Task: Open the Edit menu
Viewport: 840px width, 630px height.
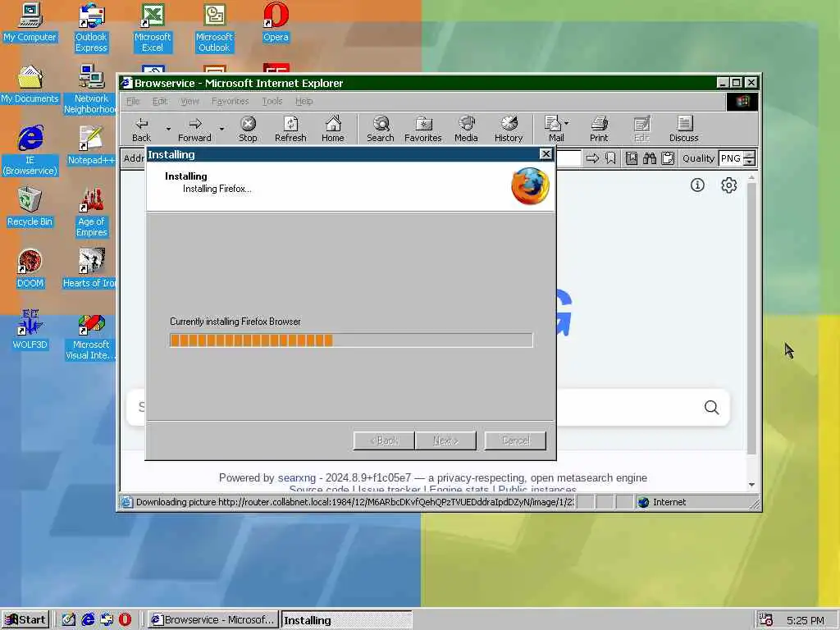Action: tap(160, 101)
